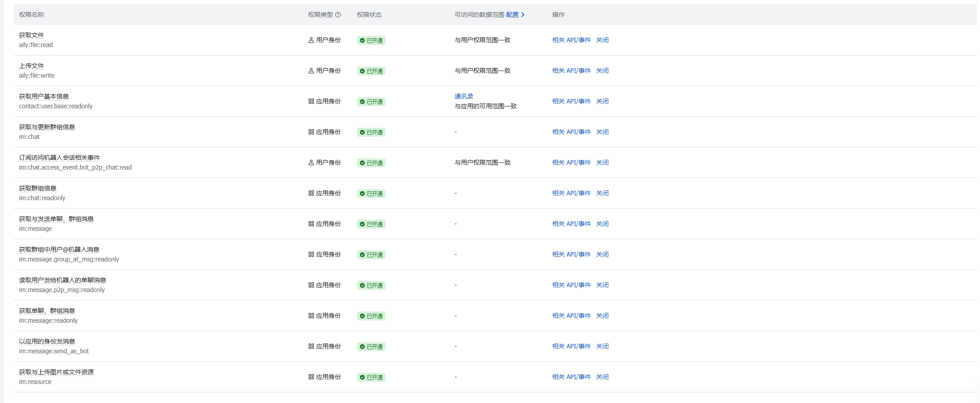Click user identity icon in 获取文件 row
Viewport: 980px width, 403px height.
point(311,40)
